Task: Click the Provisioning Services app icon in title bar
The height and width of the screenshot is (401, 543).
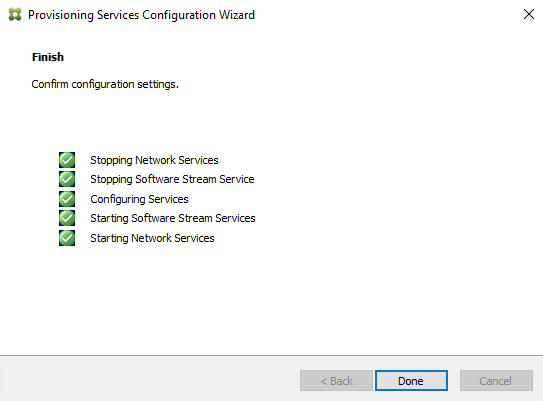Action: point(15,15)
